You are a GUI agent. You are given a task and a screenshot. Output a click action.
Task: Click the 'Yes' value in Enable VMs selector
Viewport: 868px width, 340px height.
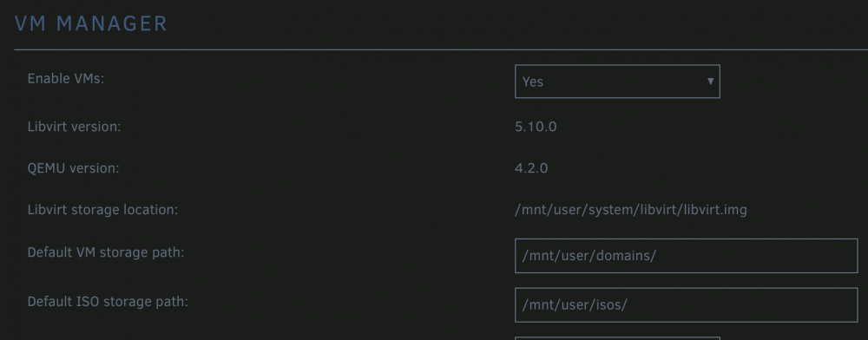pos(533,82)
